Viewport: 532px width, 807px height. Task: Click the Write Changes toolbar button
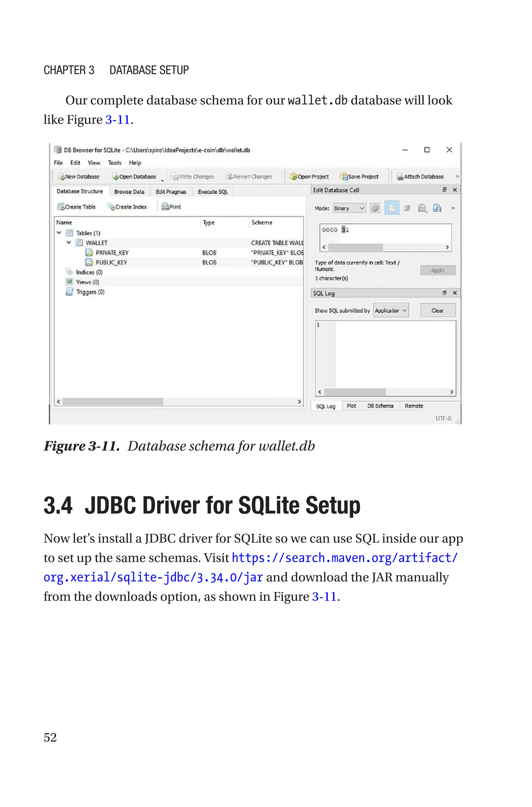192,176
